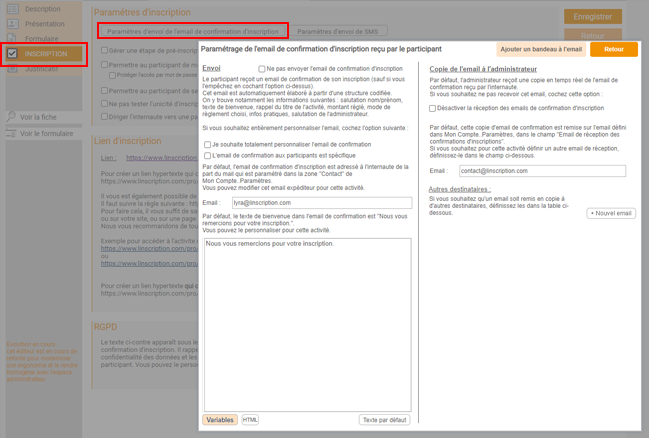Click 'Envoi' section heading
Screen dimensions: 649x438
211,68
